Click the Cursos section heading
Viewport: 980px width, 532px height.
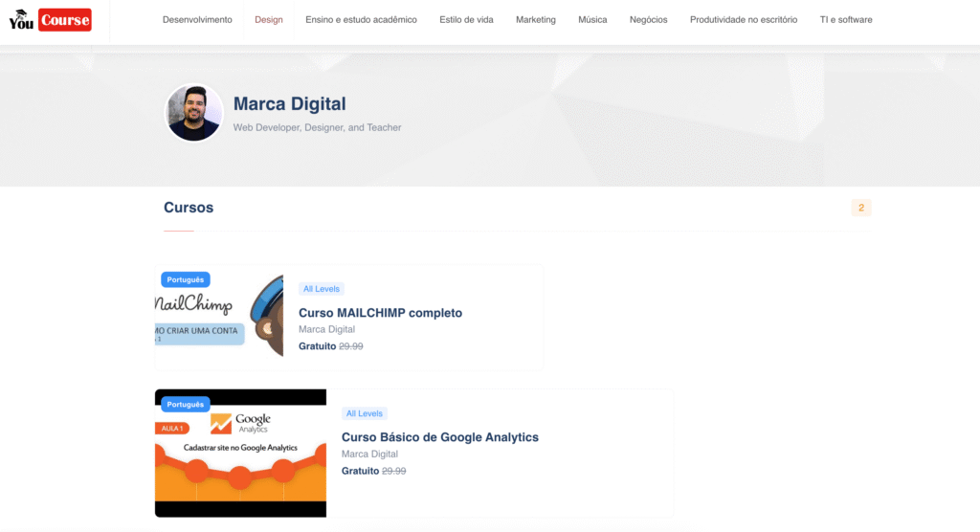(189, 208)
